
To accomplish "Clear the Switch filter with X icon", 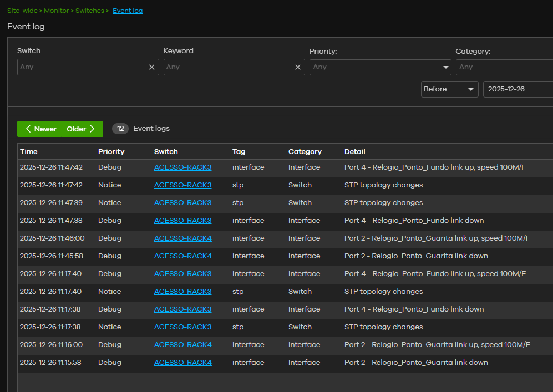I will [151, 67].
